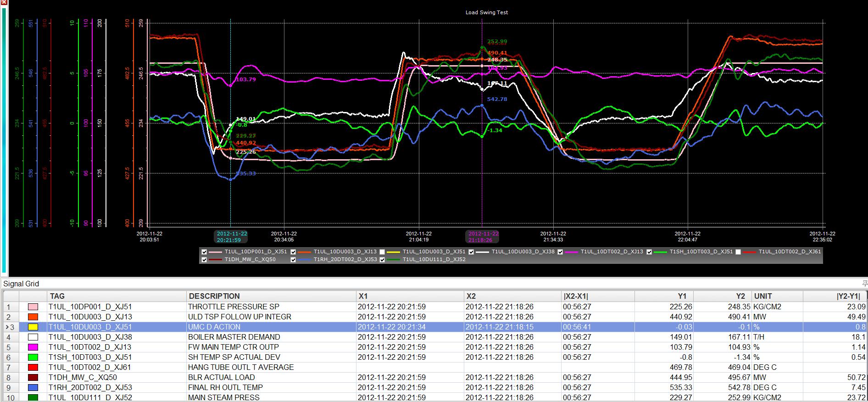
Task: Select cyan cursor marker at 20:21:59
Action: (x=231, y=236)
